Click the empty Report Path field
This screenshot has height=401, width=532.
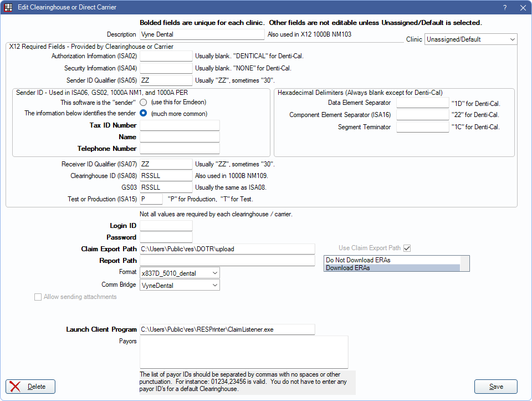227,261
